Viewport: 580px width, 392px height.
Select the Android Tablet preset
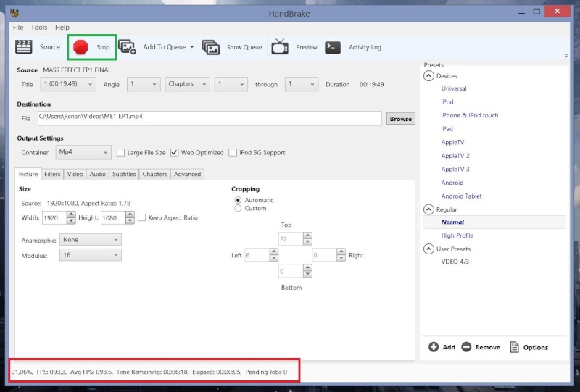[461, 196]
